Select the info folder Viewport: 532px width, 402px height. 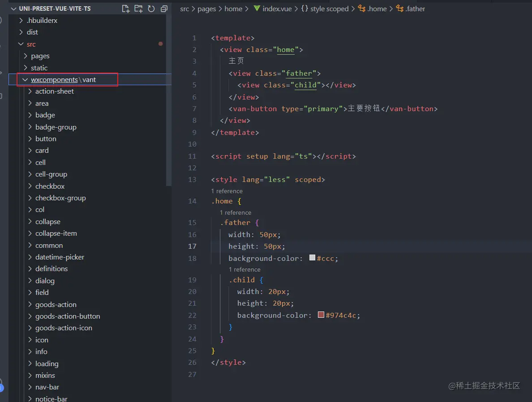tap(41, 351)
